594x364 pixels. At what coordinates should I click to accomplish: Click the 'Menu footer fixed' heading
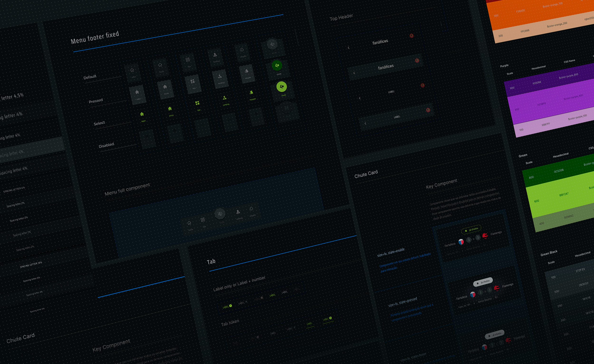point(95,38)
